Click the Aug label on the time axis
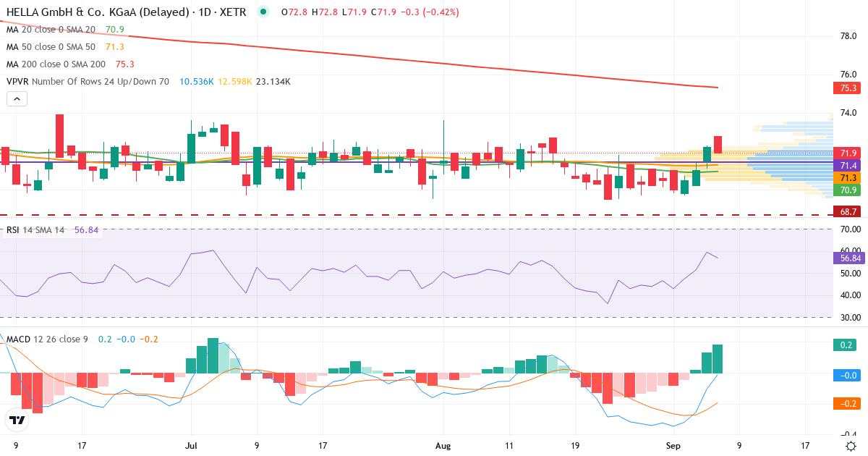 point(443,446)
